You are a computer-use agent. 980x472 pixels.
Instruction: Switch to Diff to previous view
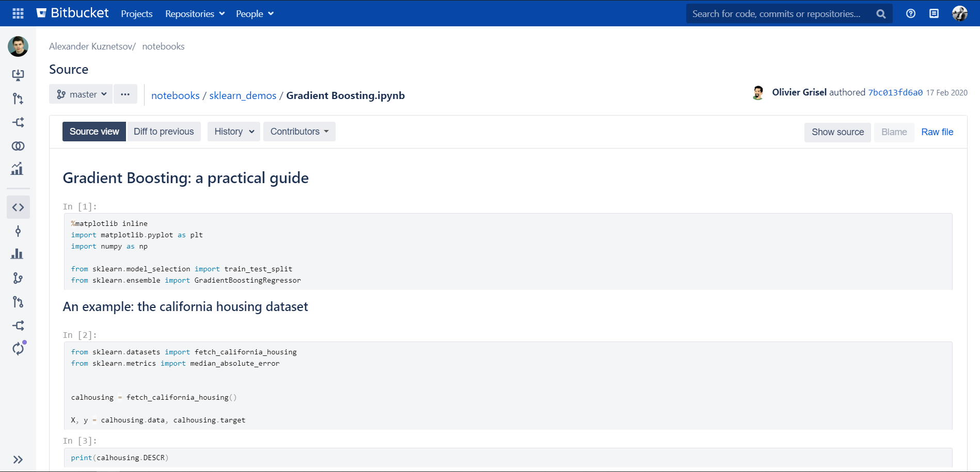pyautogui.click(x=164, y=132)
